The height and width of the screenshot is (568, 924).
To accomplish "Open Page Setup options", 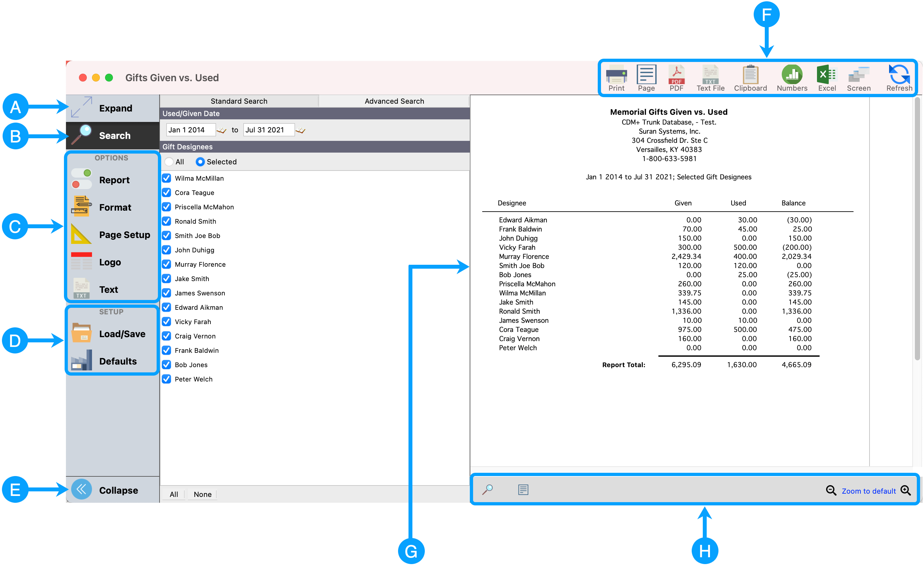I will (x=112, y=235).
